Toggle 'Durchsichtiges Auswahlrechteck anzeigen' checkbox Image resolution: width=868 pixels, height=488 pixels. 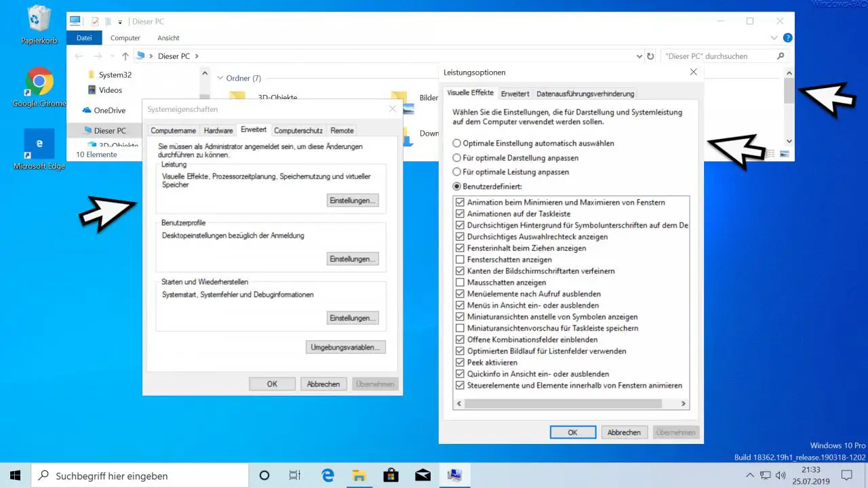(x=460, y=237)
